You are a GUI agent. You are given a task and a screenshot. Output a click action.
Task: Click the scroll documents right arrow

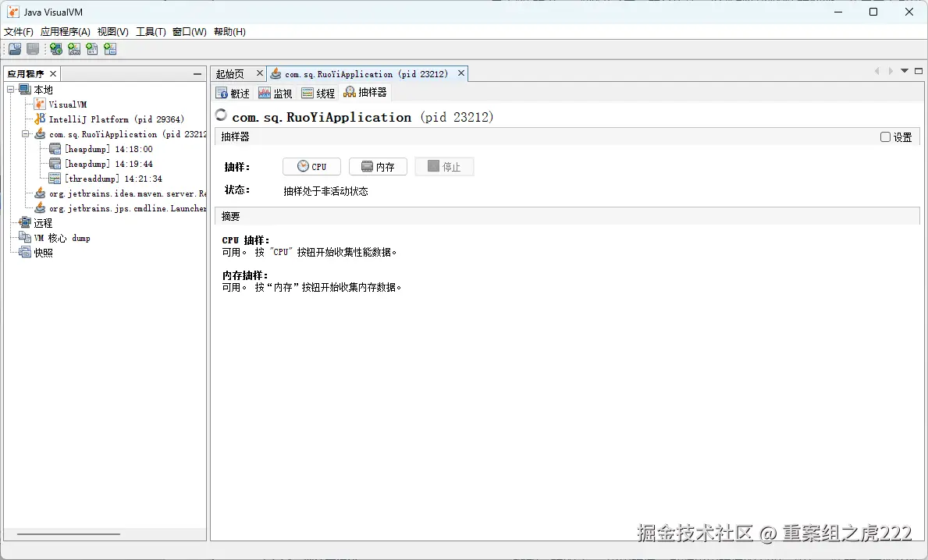[x=891, y=71]
